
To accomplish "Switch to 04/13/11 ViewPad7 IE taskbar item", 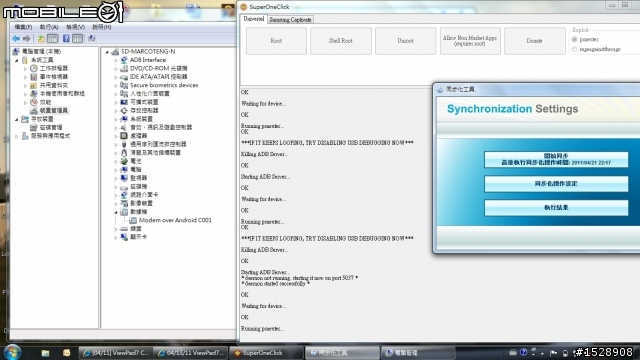I will (x=191, y=353).
